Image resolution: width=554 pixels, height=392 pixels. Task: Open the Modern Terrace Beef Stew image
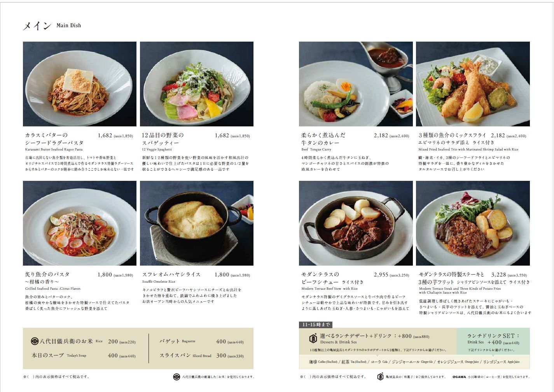click(x=356, y=223)
